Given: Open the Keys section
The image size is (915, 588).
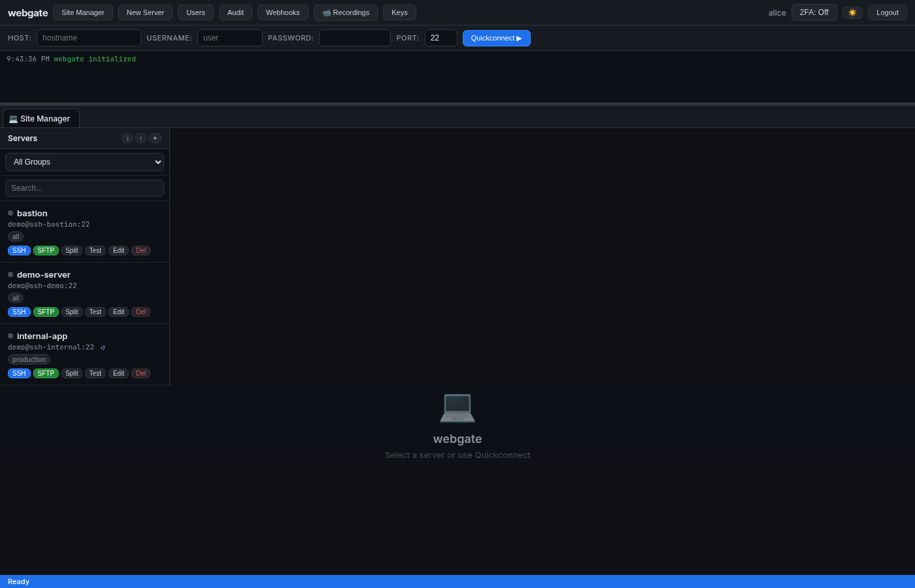Looking at the screenshot, I should pyautogui.click(x=399, y=12).
